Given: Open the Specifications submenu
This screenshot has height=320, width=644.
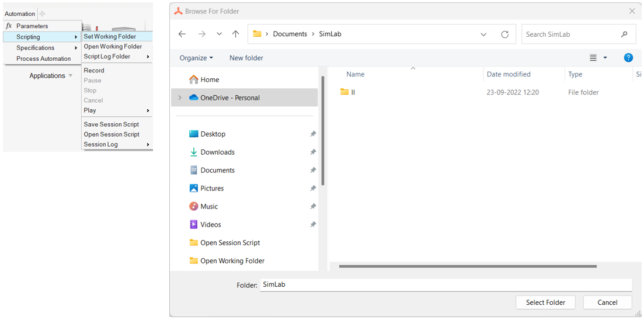Looking at the screenshot, I should tap(36, 48).
